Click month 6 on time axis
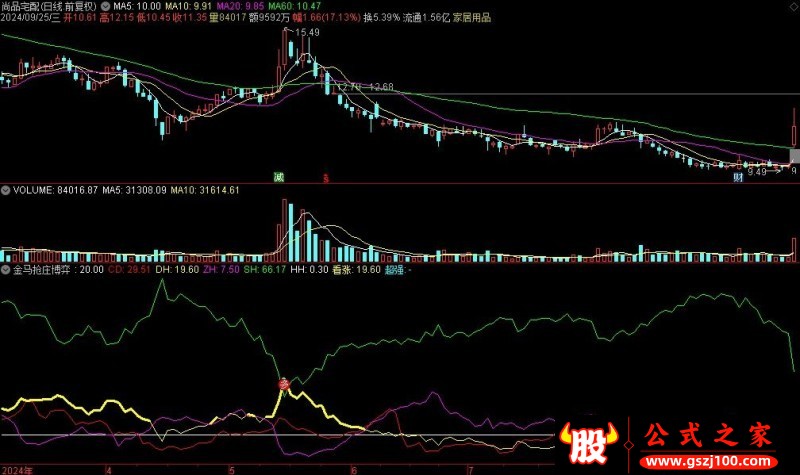This screenshot has height=475, width=800. [x=354, y=470]
